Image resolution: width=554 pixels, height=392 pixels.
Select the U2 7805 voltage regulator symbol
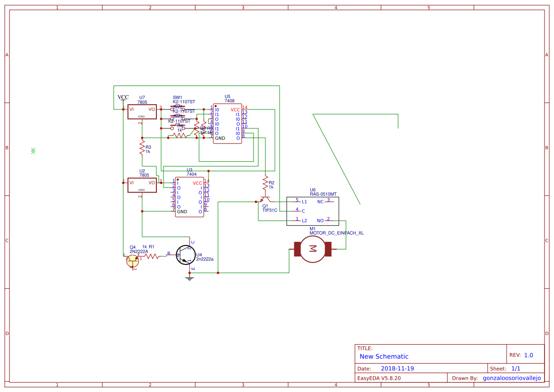coord(142,185)
